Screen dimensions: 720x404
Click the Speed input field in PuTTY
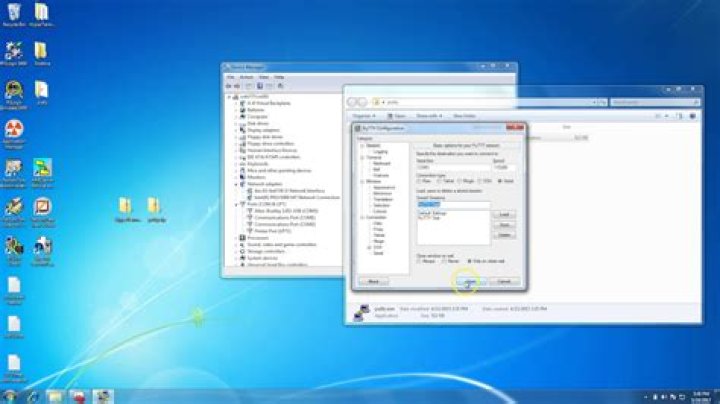[504, 168]
